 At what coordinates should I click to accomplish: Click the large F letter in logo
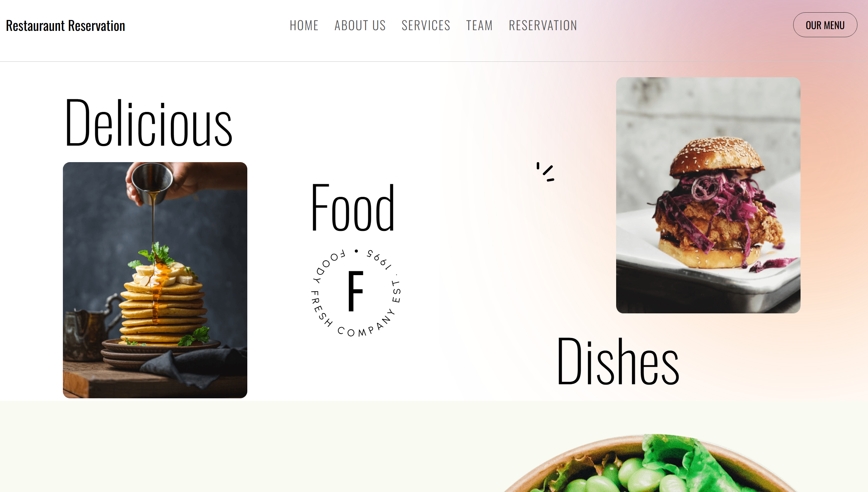pyautogui.click(x=355, y=291)
